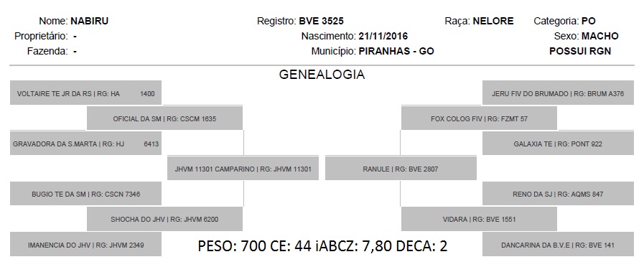
Task: Click RENO DA SJ ancestor box
Action: [558, 194]
